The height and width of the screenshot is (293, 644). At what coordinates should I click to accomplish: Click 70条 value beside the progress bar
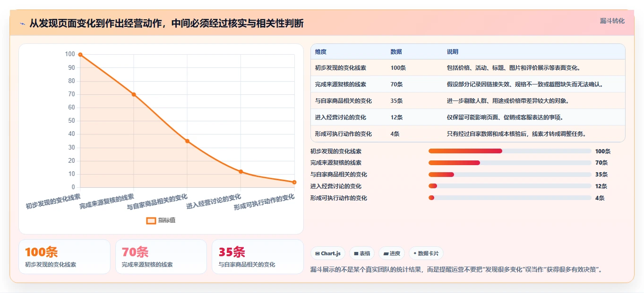coord(601,163)
